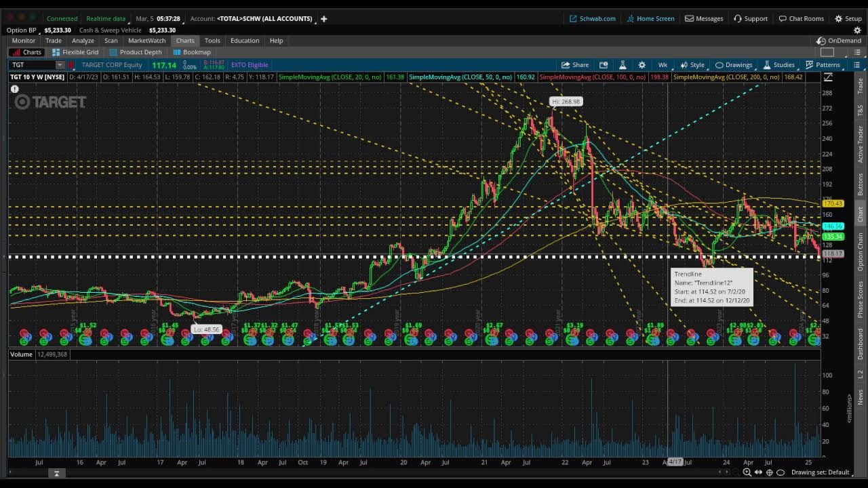This screenshot has height=488, width=868.
Task: Open the Buttons sidebar tab
Action: (x=861, y=184)
